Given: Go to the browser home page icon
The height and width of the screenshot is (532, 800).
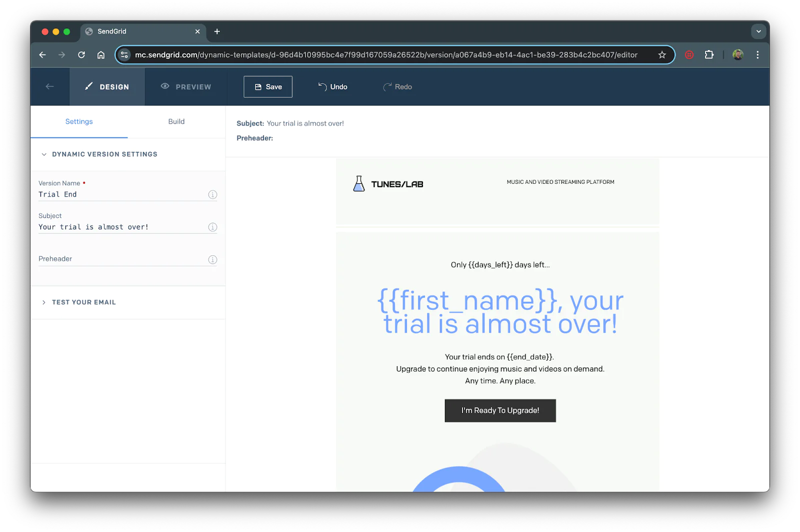Looking at the screenshot, I should [101, 55].
